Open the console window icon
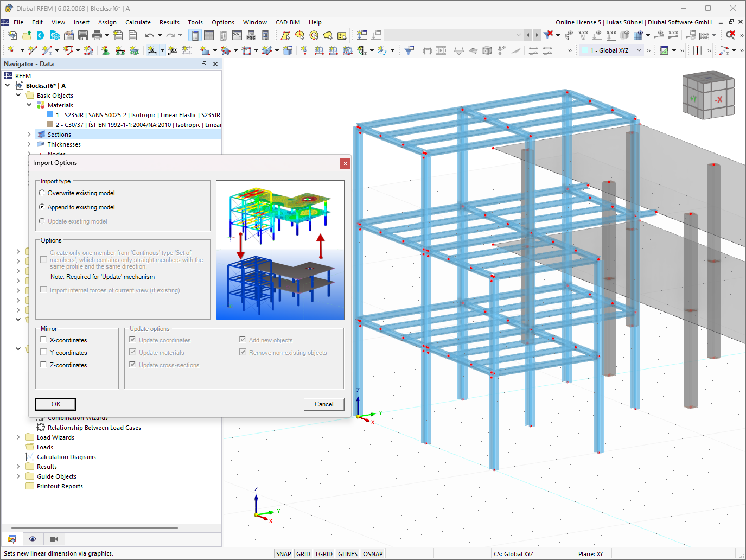 pos(237,35)
